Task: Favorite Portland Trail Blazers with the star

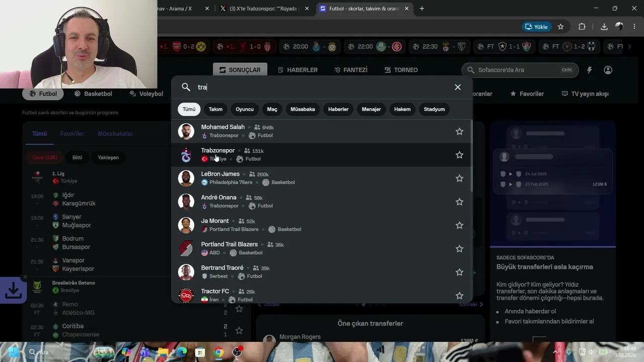Action: click(459, 248)
